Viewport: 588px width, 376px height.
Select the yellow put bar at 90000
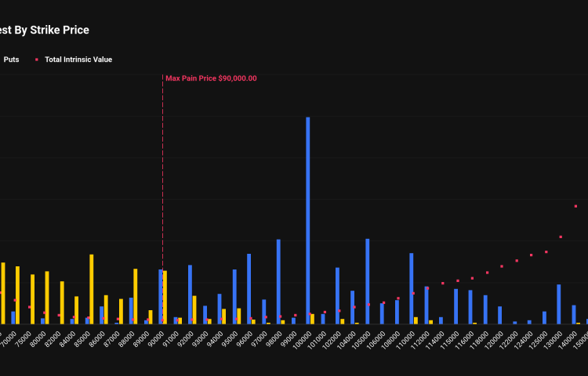(165, 298)
